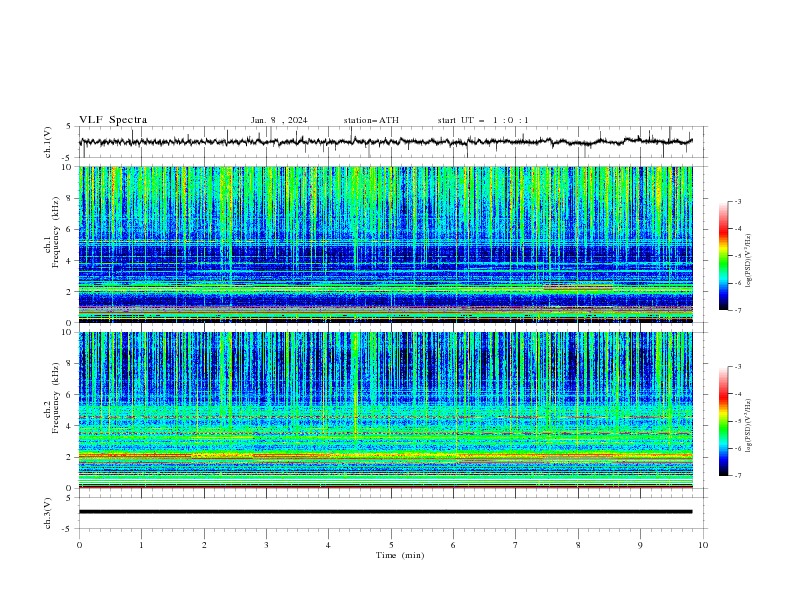Click the ch.1 spectrogram color scale bar

pos(723,256)
